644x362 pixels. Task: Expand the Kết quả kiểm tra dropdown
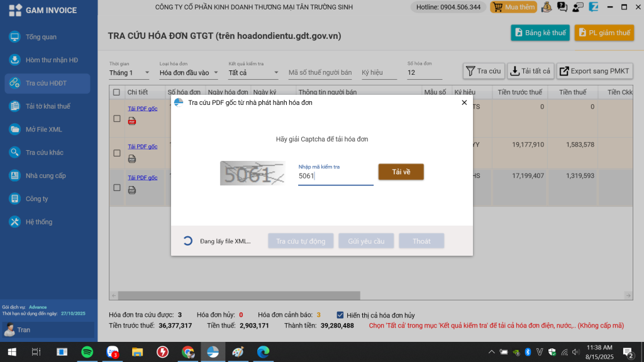tap(254, 73)
